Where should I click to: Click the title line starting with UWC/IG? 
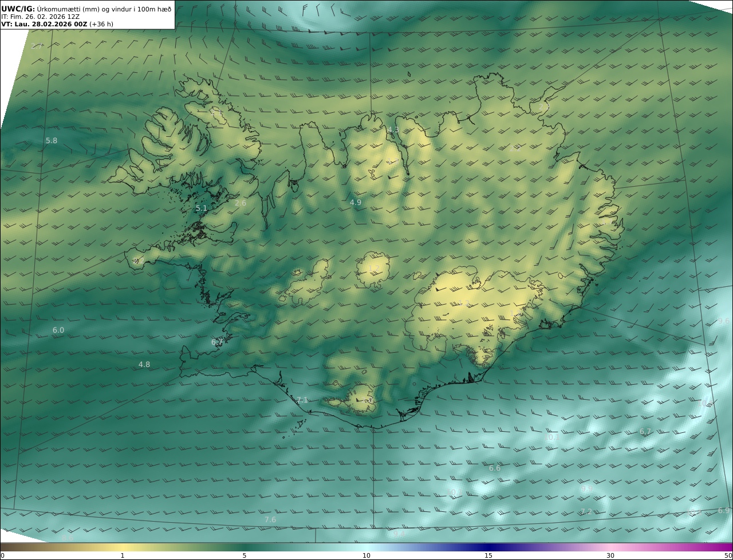tap(86, 9)
